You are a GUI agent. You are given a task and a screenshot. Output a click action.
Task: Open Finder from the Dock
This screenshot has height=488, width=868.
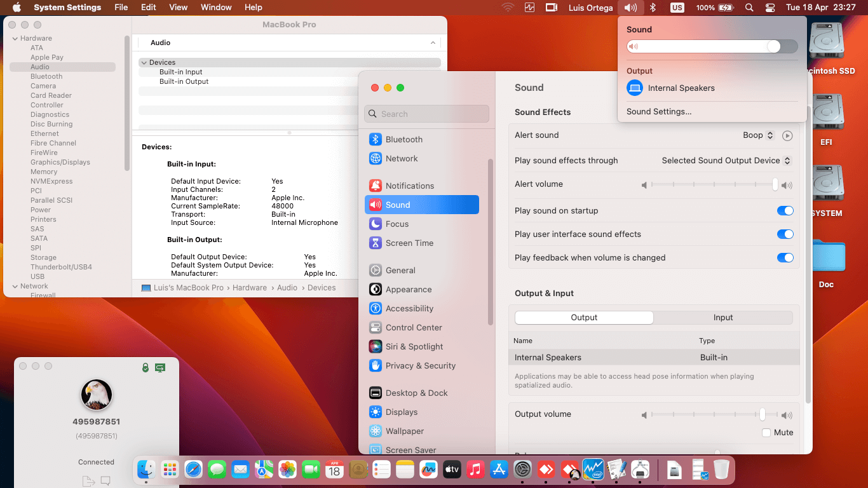tap(146, 470)
